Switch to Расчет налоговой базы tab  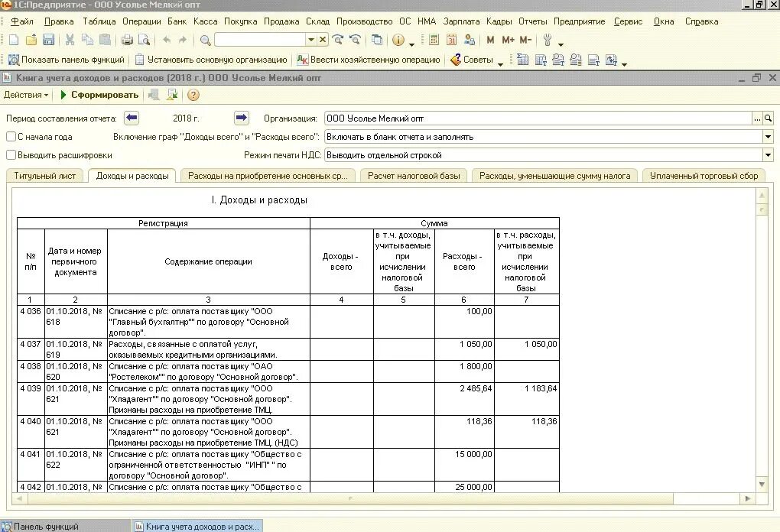click(x=414, y=176)
